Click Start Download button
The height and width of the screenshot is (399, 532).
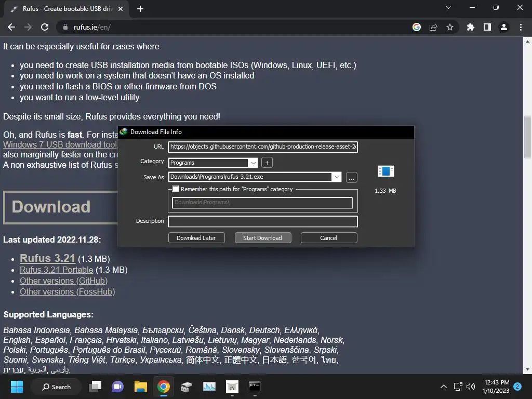262,238
